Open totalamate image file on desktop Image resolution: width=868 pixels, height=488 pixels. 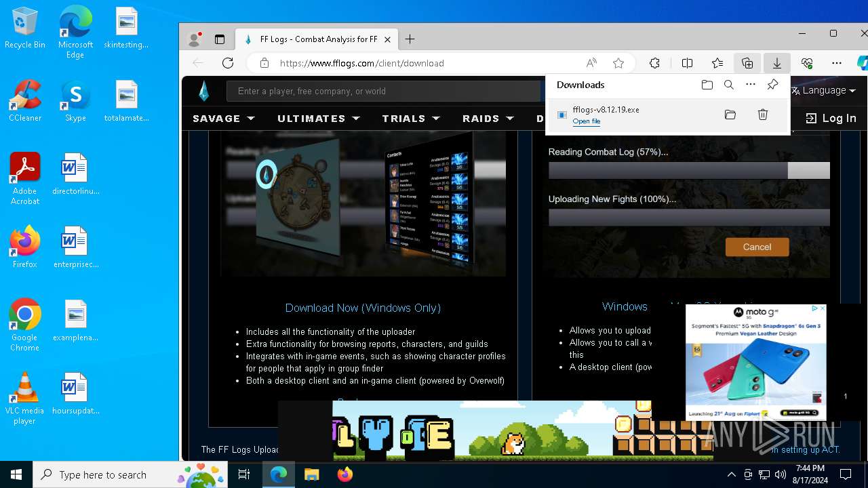tap(126, 101)
